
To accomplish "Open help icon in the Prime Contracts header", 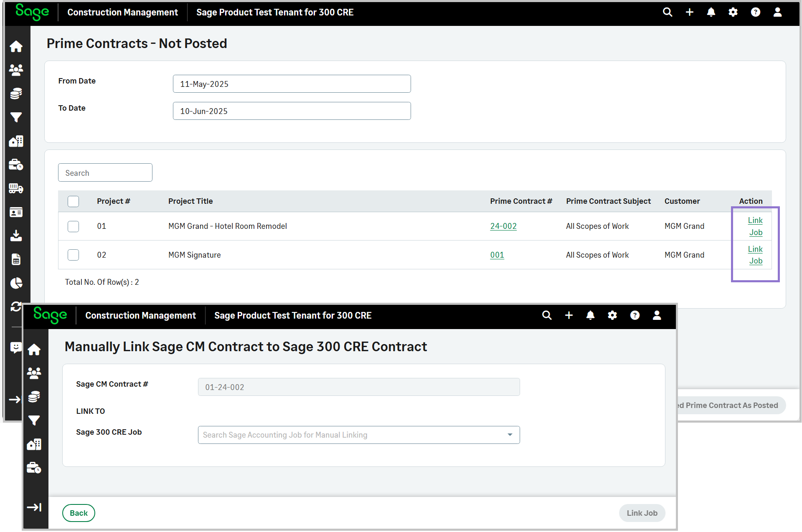I will coord(755,12).
